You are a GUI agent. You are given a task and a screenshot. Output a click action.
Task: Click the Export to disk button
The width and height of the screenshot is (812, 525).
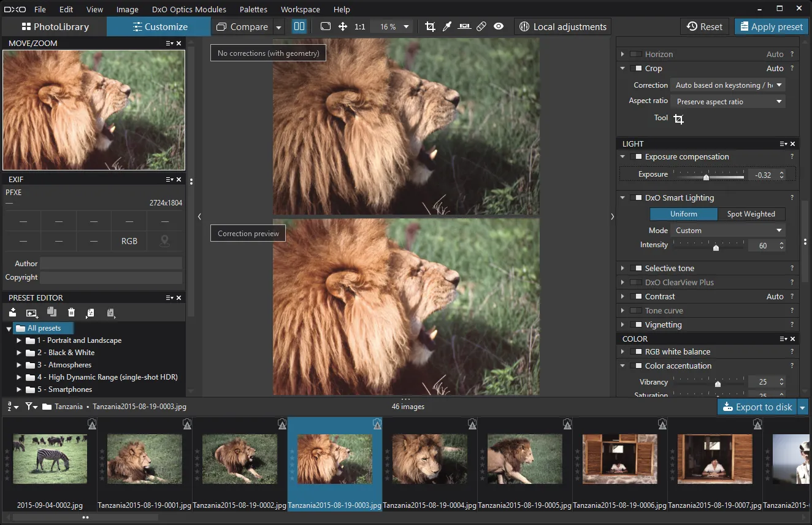pyautogui.click(x=757, y=407)
